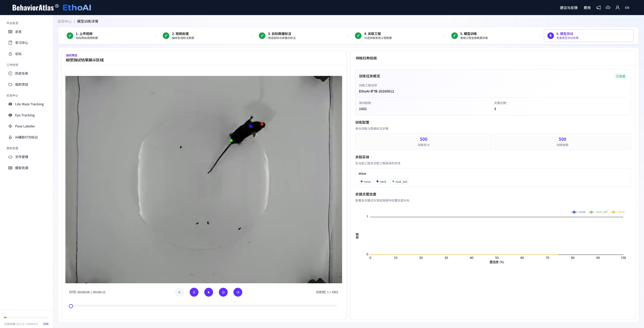
Task: Click fast forward double-arrow button
Action: (223, 292)
